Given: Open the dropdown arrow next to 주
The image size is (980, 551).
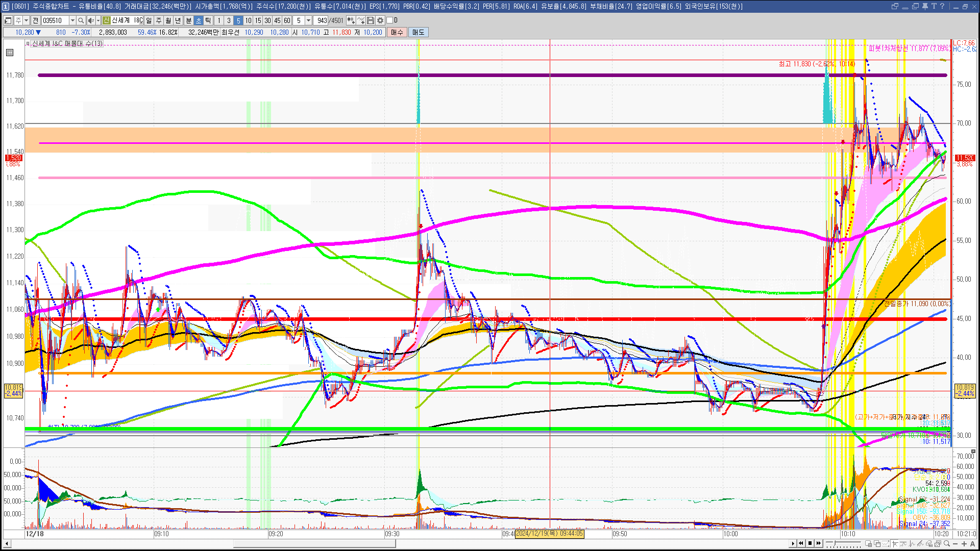Looking at the screenshot, I should (26, 20).
